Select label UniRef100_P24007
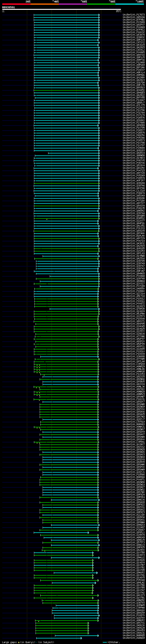 (134, 70)
